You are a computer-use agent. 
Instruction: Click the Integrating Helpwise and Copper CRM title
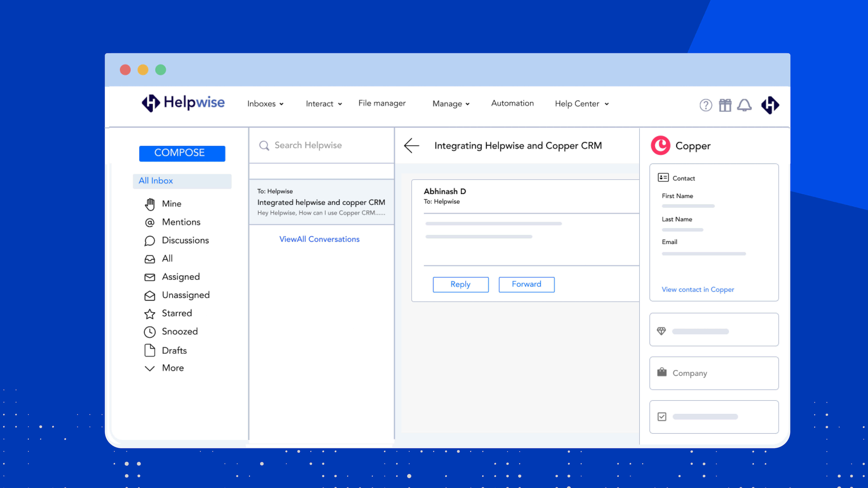(x=518, y=146)
